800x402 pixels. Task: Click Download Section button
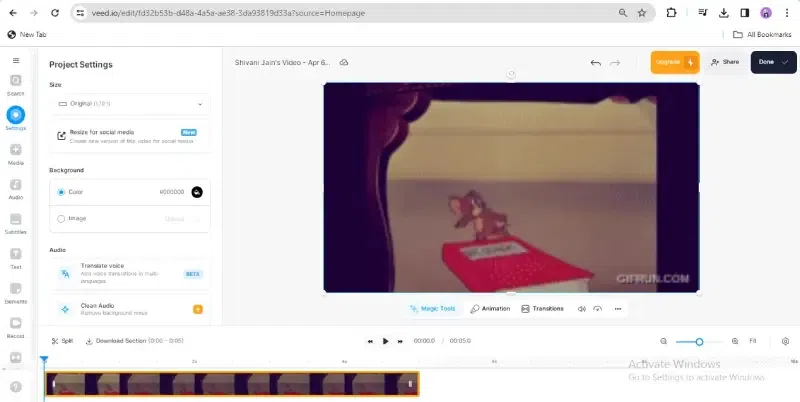(x=134, y=341)
